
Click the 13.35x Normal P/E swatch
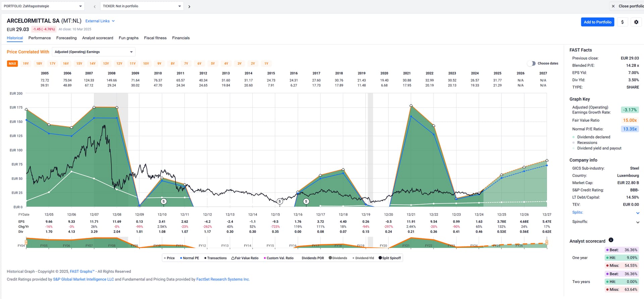(x=630, y=129)
